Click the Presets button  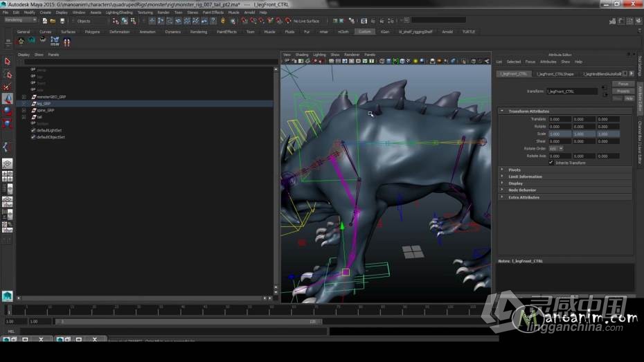click(623, 91)
